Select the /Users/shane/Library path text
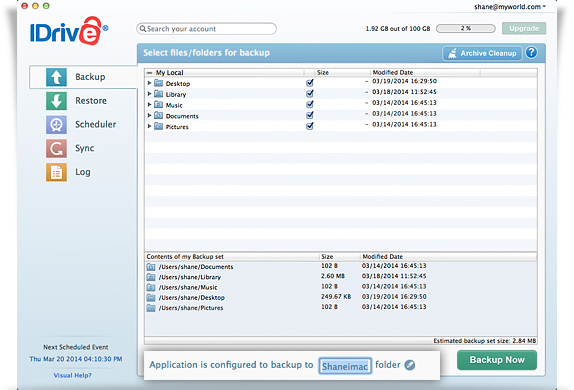The image size is (574, 390). [x=190, y=277]
